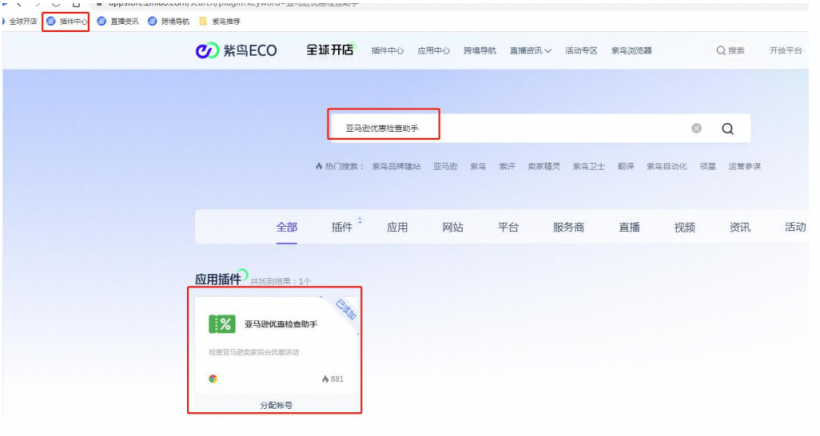Search hot keyword 领星
The width and height of the screenshot is (820, 436).
coord(708,166)
